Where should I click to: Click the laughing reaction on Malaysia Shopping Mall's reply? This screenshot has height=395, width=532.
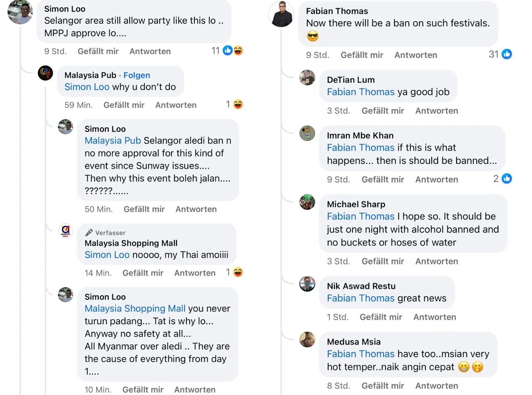click(x=238, y=272)
